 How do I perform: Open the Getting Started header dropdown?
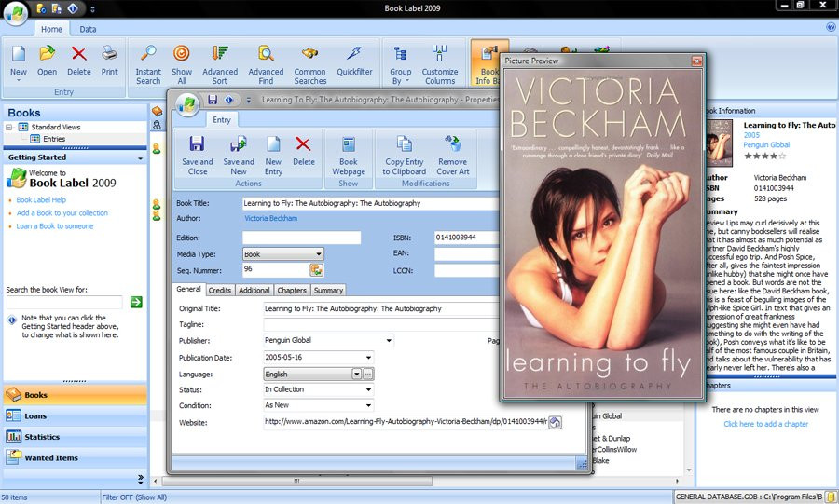141,158
